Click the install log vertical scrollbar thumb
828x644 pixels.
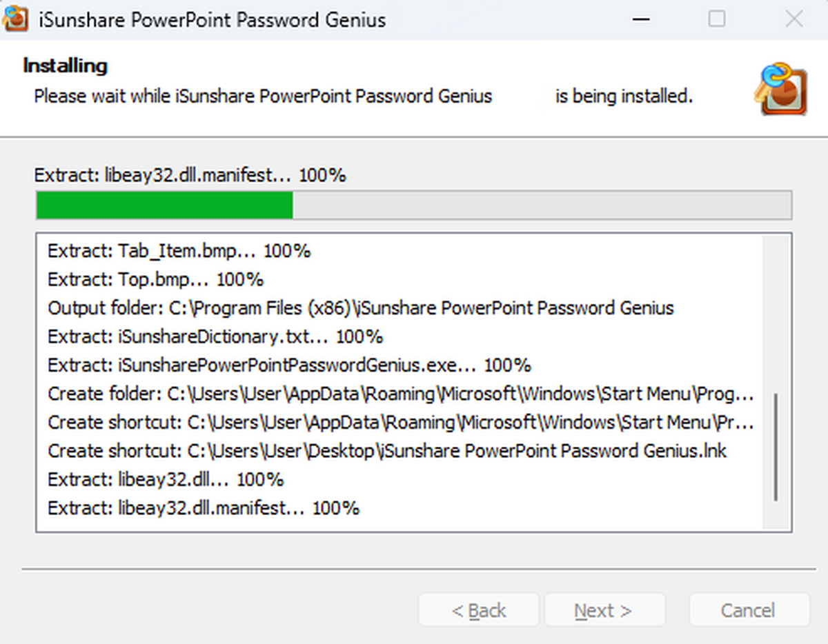click(x=776, y=447)
